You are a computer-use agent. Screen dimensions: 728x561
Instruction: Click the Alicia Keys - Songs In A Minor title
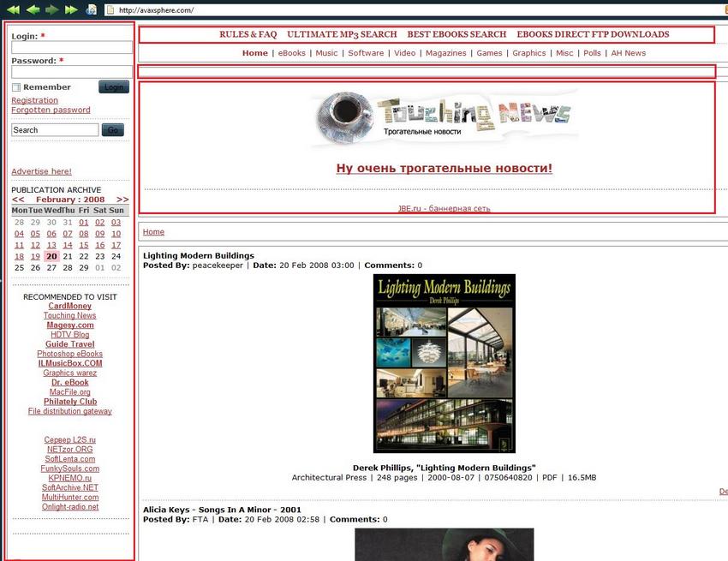[x=222, y=510]
